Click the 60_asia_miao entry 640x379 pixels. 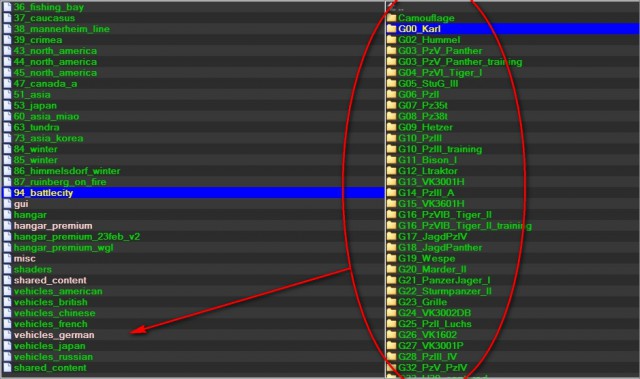(46, 117)
